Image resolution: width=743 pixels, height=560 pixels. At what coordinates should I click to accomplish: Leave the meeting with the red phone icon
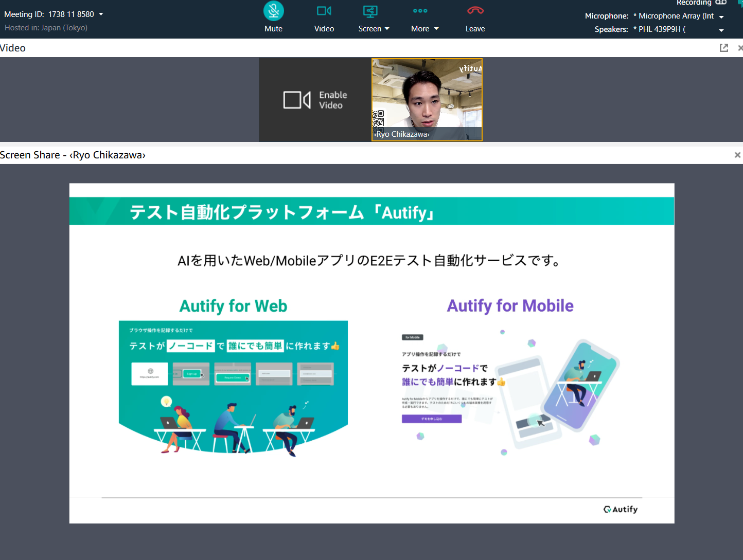click(475, 10)
